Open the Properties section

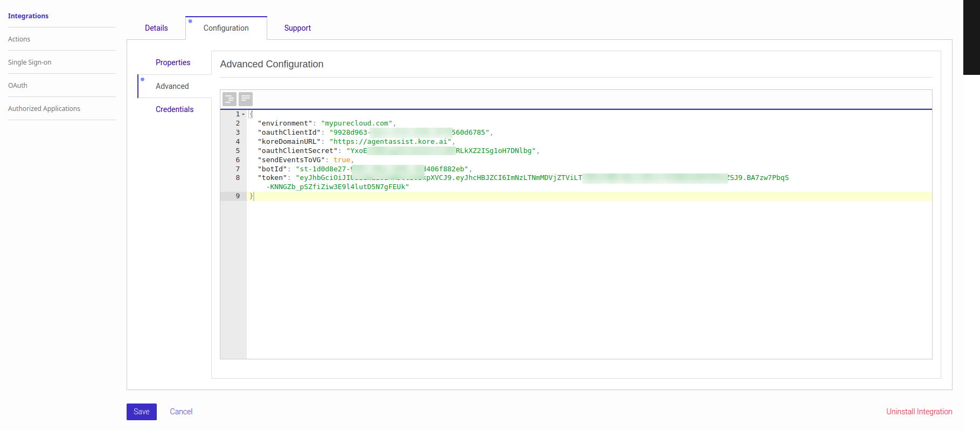click(173, 62)
